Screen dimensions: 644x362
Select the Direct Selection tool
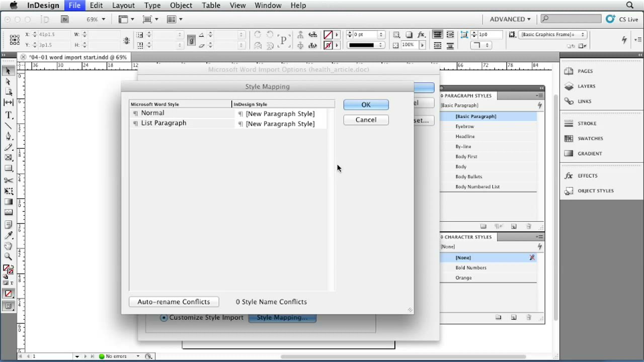click(9, 81)
